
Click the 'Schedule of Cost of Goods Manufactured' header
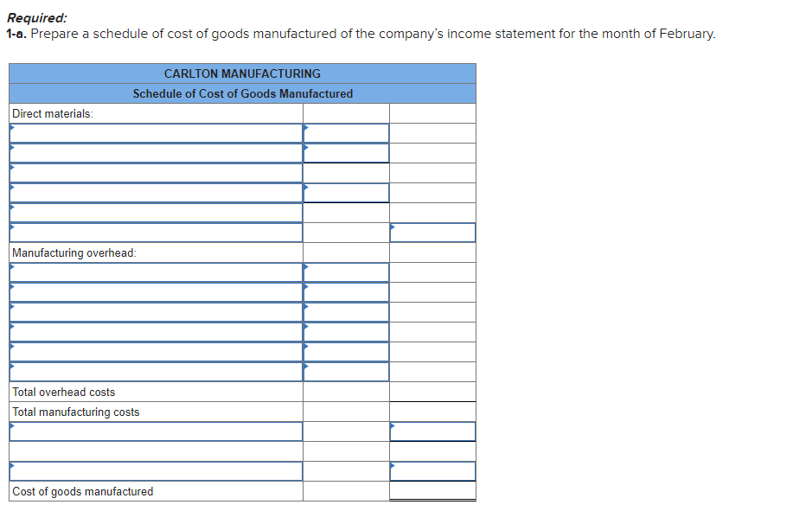[242, 93]
